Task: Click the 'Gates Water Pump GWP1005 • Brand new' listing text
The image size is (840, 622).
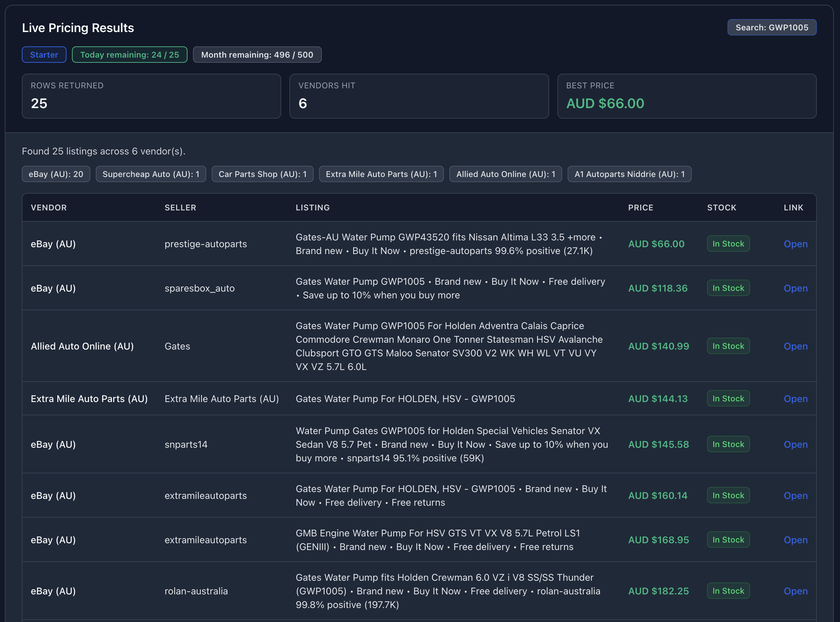Action: (450, 288)
